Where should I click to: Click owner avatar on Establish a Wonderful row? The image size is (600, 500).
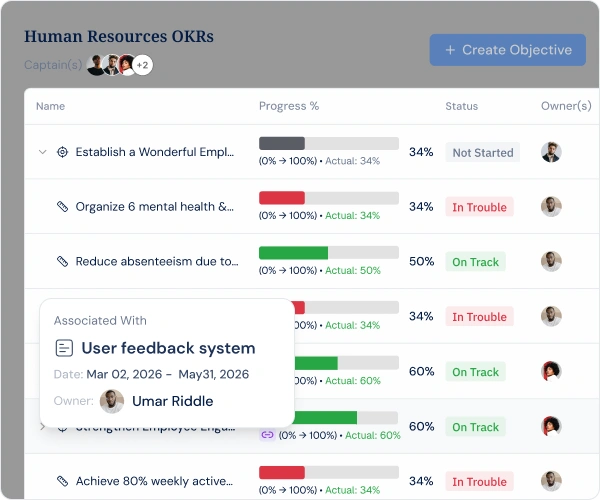click(x=551, y=152)
